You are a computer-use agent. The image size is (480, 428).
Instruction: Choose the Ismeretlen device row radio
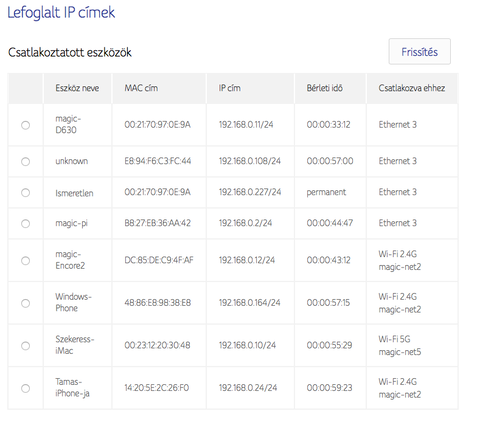click(25, 193)
